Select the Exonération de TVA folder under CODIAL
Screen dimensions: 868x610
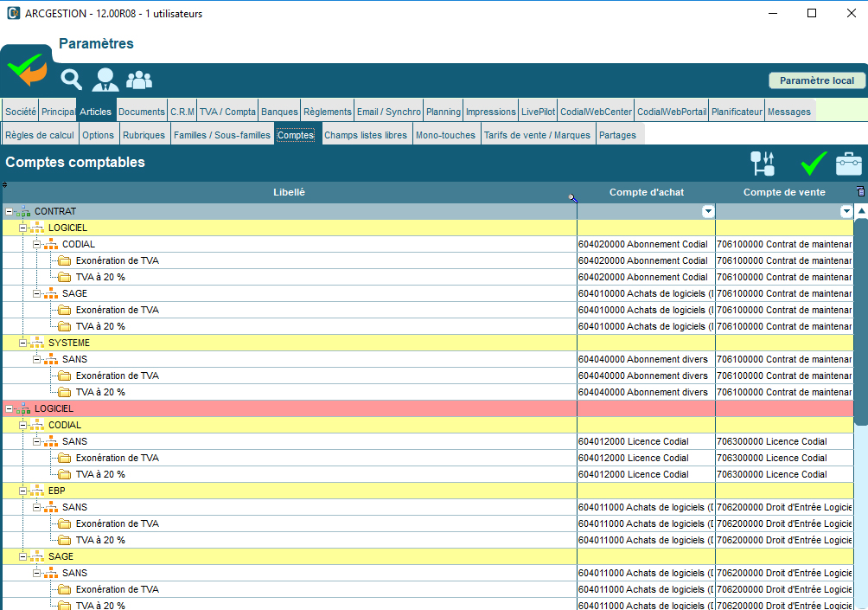pyautogui.click(x=117, y=260)
